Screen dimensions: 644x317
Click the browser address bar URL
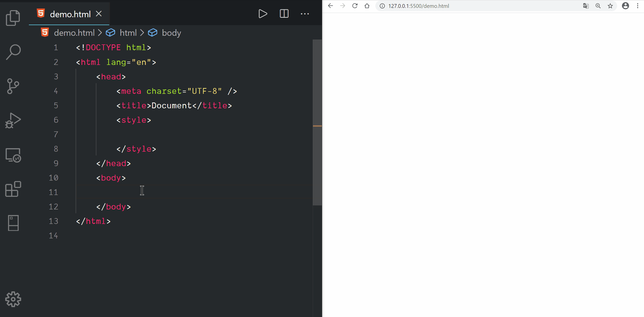[x=418, y=6]
